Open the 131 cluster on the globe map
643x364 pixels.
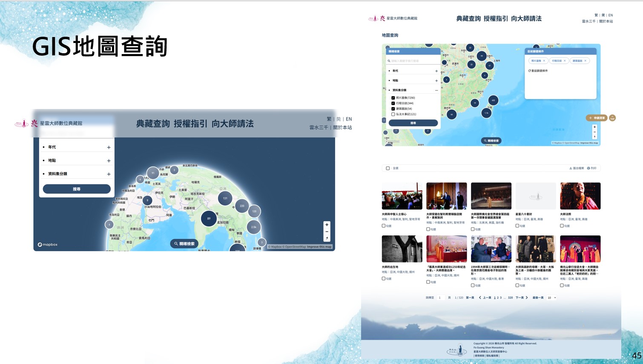(x=225, y=198)
